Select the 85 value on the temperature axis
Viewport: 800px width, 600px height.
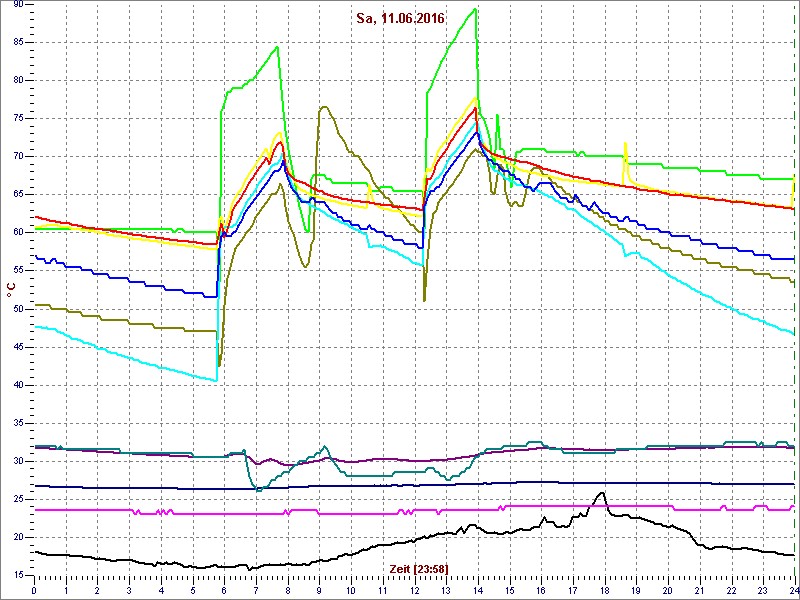tap(19, 42)
